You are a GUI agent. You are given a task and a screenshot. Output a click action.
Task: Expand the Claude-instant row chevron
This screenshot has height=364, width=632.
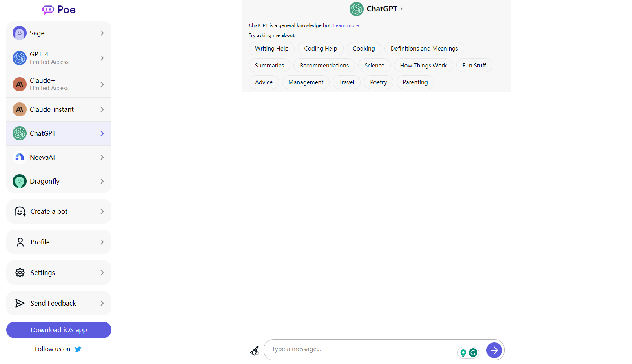tap(102, 109)
